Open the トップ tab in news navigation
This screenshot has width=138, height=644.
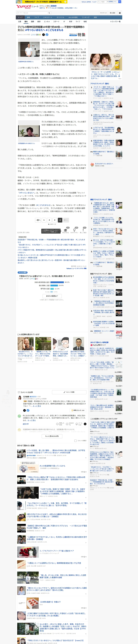pyautogui.click(x=20, y=17)
